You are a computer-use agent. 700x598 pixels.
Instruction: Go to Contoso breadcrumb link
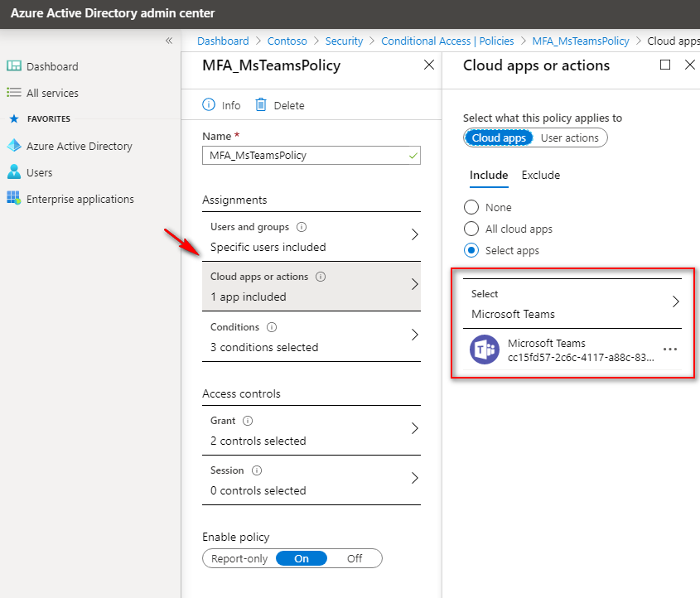(x=287, y=41)
